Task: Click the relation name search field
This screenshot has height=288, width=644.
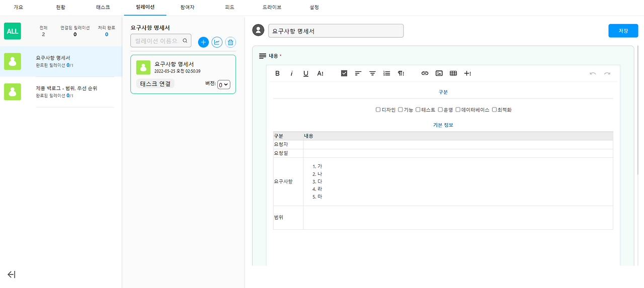Action: tap(161, 41)
